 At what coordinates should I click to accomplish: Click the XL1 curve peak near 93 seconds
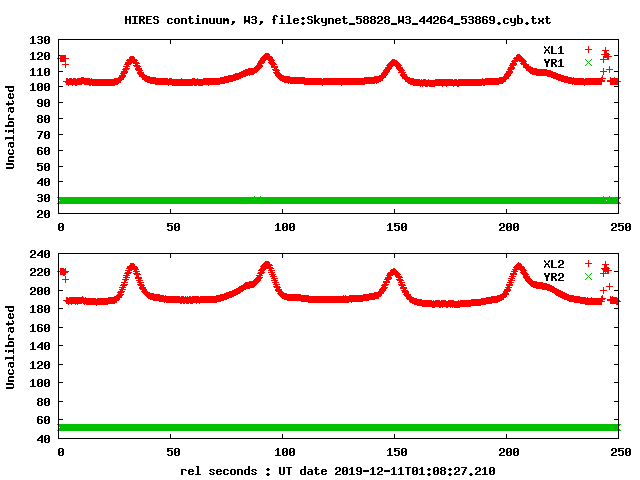point(267,57)
